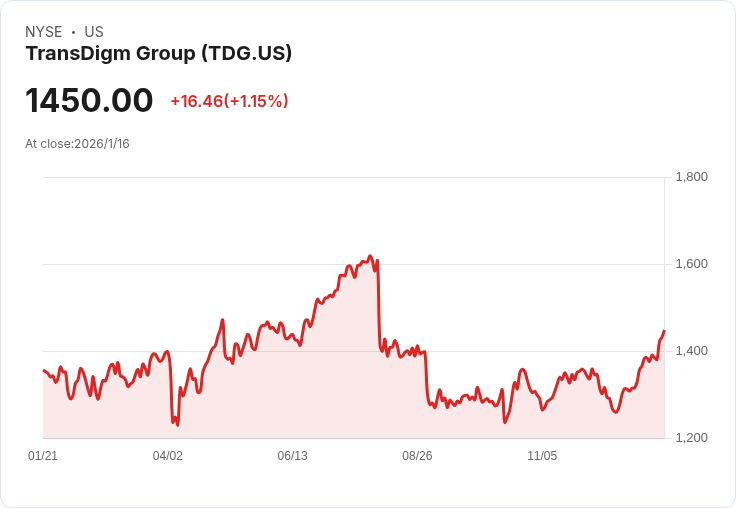Click the US market label
Screen dimensions: 736x508
click(94, 32)
